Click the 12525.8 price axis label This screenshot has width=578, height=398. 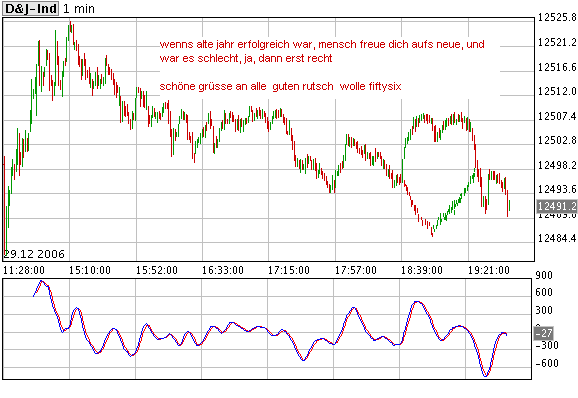[557, 17]
